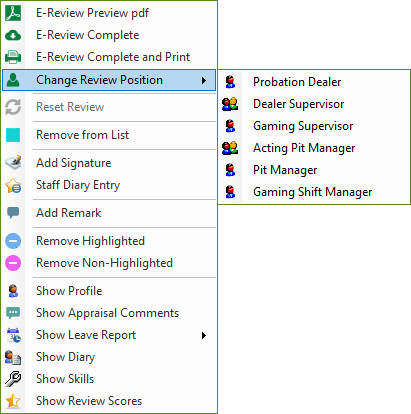Click the cloud download icon for E-Review Complete
411x414 pixels.
tap(13, 35)
